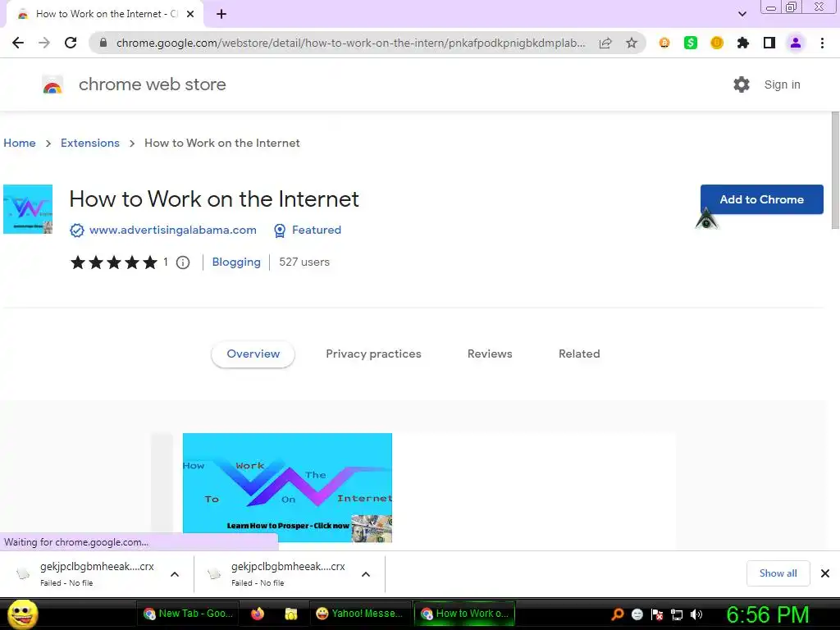
Task: Switch to New Tab - Google taskbar item
Action: pos(188,614)
